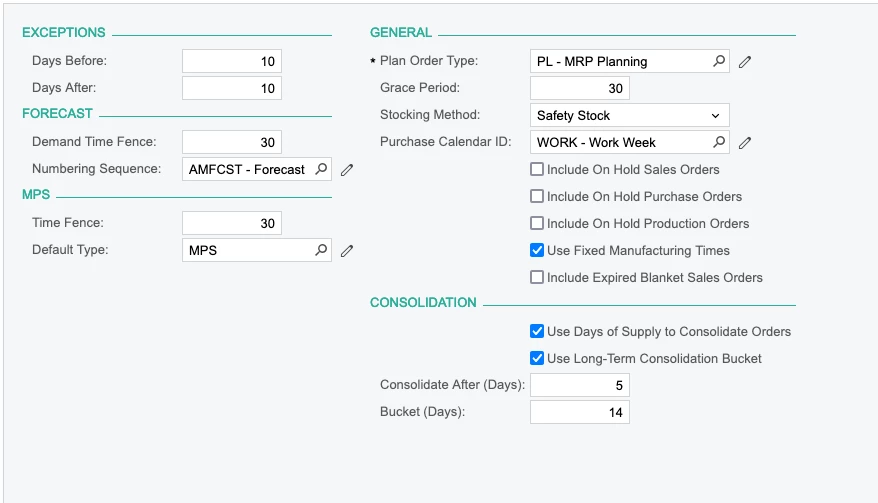Click the magnifier icon in Numbering Sequence field
Screen dimensions: 878x503
(320, 169)
